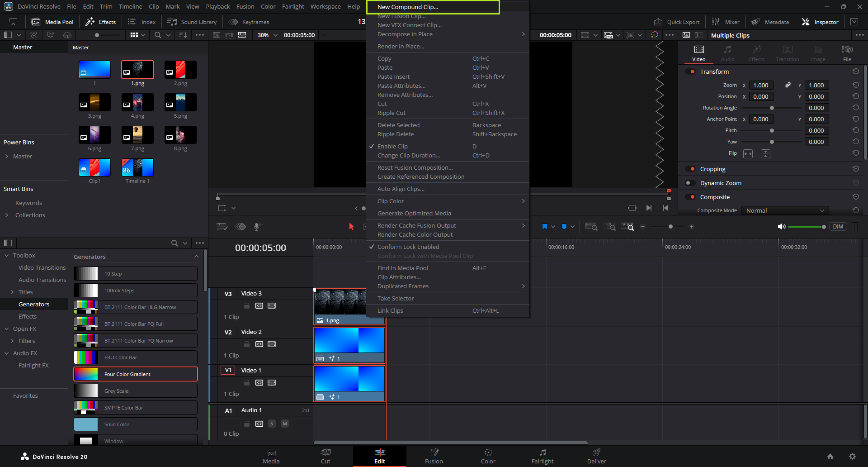The height and width of the screenshot is (467, 868).
Task: Open project settings gear icon
Action: [x=852, y=457]
